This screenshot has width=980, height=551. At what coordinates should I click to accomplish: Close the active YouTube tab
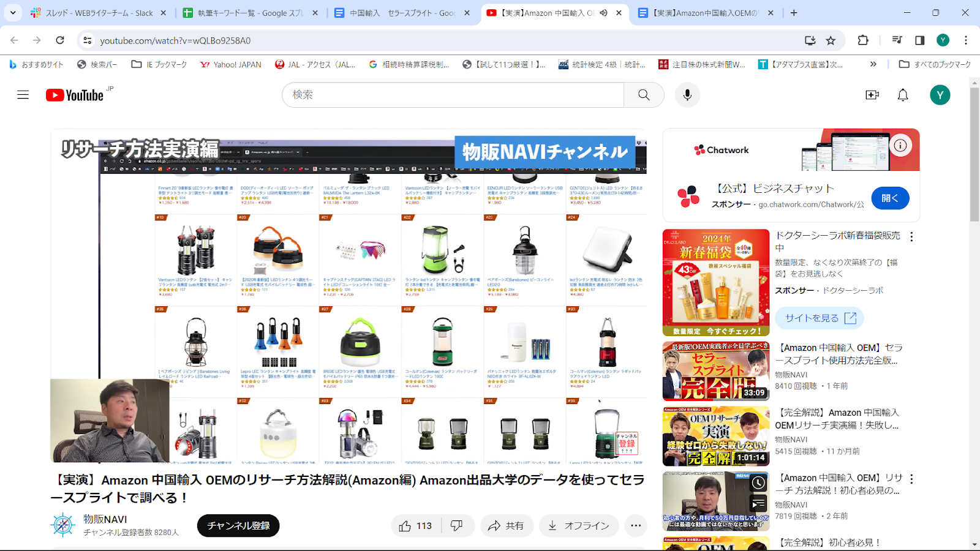[619, 12]
